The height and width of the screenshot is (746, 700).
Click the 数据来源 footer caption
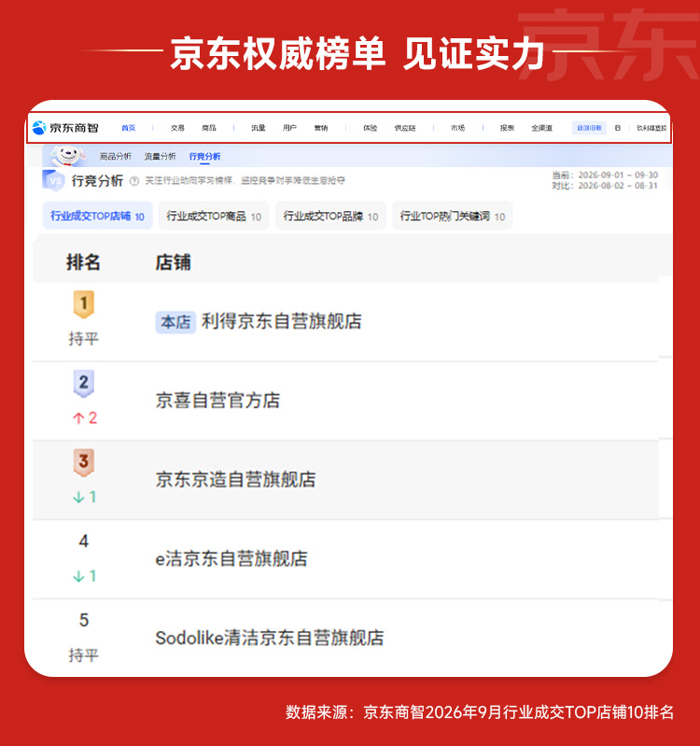click(x=480, y=712)
